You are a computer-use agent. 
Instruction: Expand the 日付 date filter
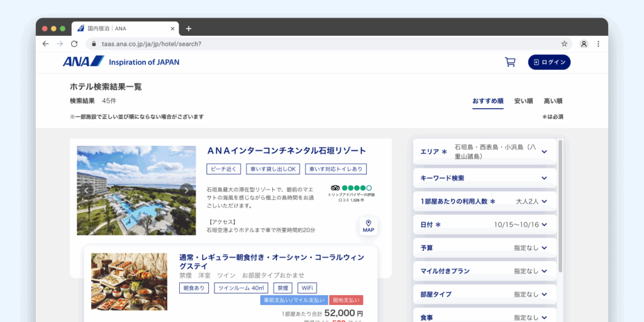pyautogui.click(x=485, y=225)
